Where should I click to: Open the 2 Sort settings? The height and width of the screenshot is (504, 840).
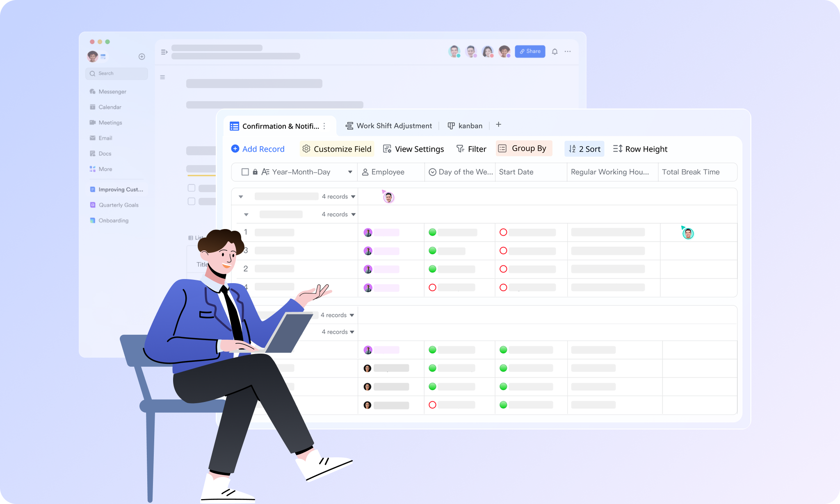click(584, 149)
